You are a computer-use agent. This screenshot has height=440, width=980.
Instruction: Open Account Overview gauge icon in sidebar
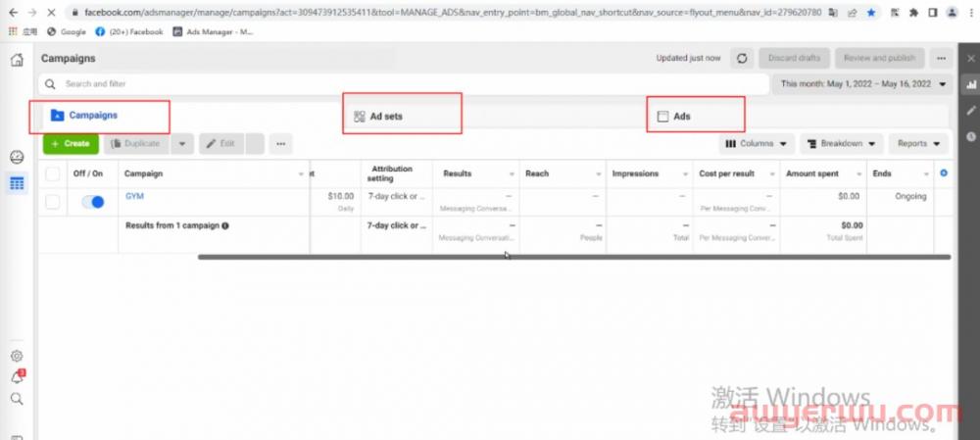point(17,157)
